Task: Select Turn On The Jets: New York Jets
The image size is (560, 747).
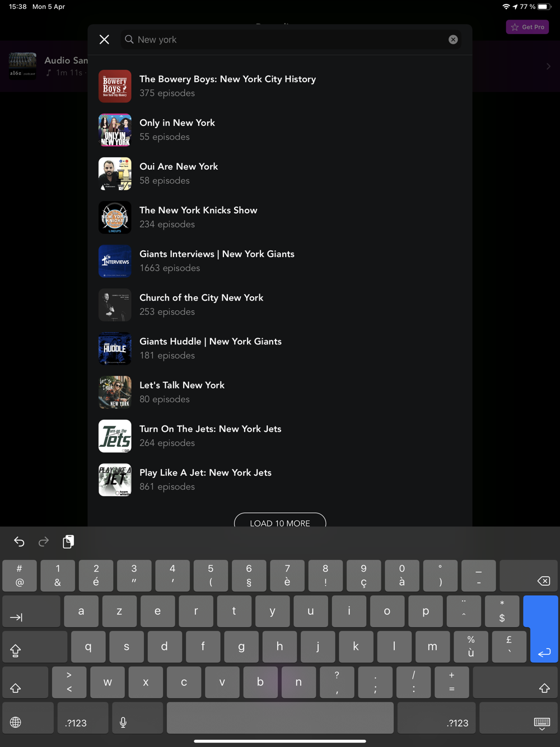Action: point(280,436)
